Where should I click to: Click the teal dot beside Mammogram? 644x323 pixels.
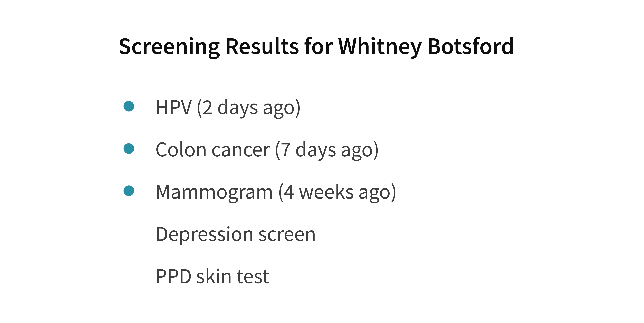pos(129,191)
